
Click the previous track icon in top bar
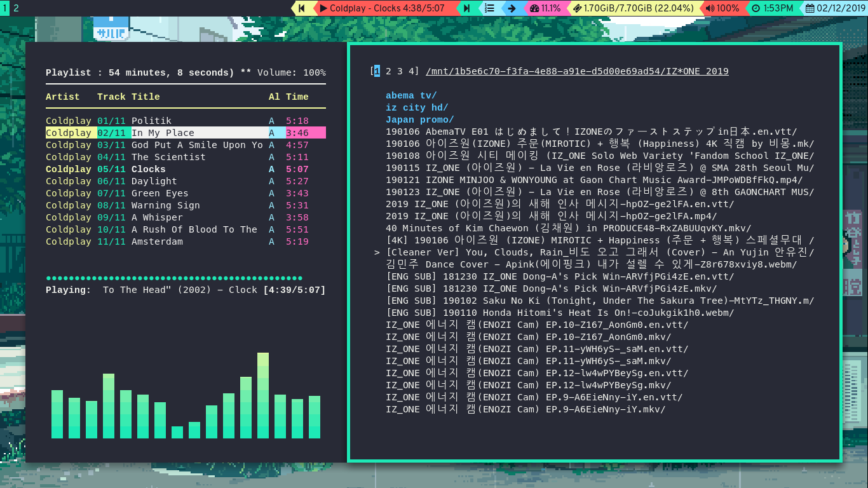pos(302,8)
